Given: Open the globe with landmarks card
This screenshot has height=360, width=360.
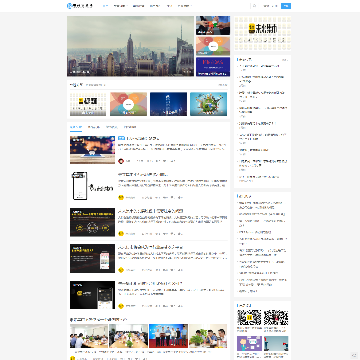Looking at the screenshot, I should [x=208, y=104].
